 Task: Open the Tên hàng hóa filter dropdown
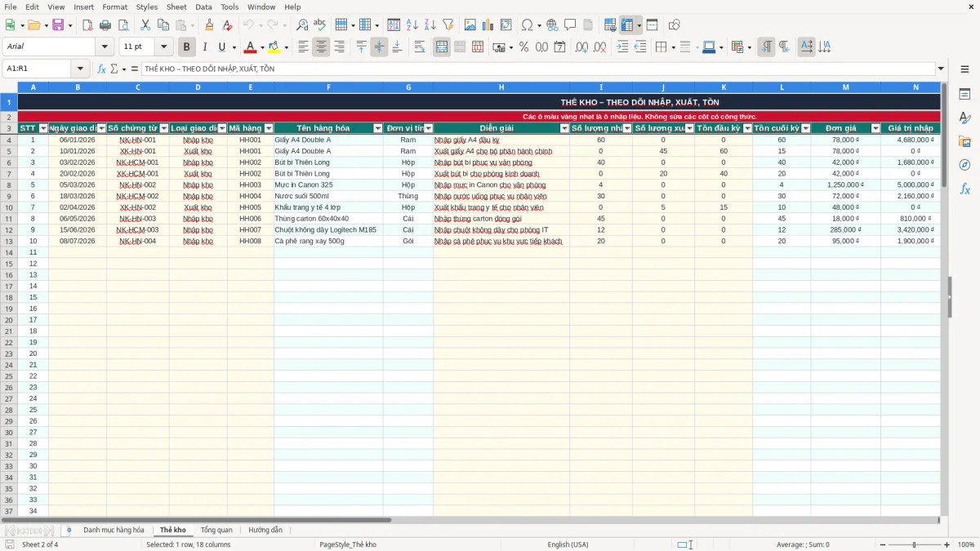coord(378,129)
